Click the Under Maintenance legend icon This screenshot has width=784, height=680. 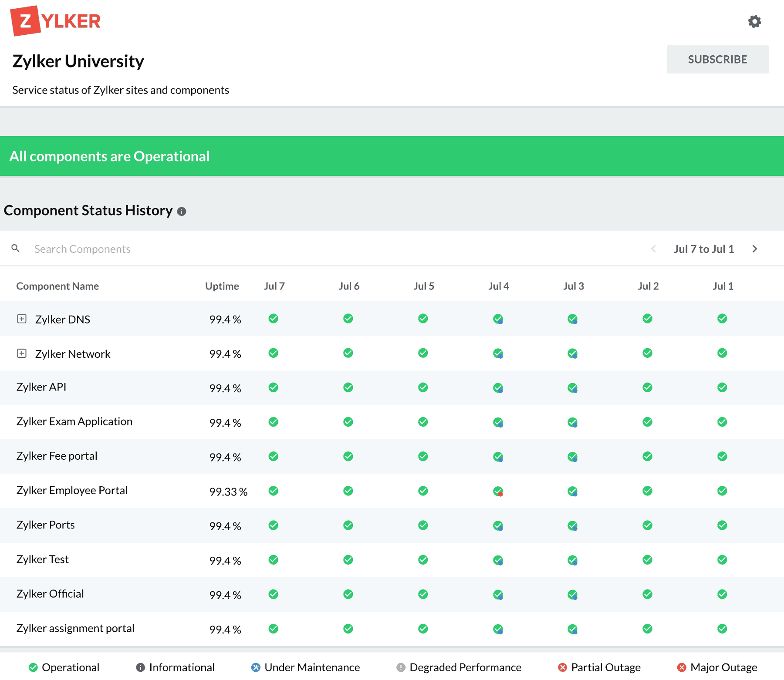coord(255,667)
